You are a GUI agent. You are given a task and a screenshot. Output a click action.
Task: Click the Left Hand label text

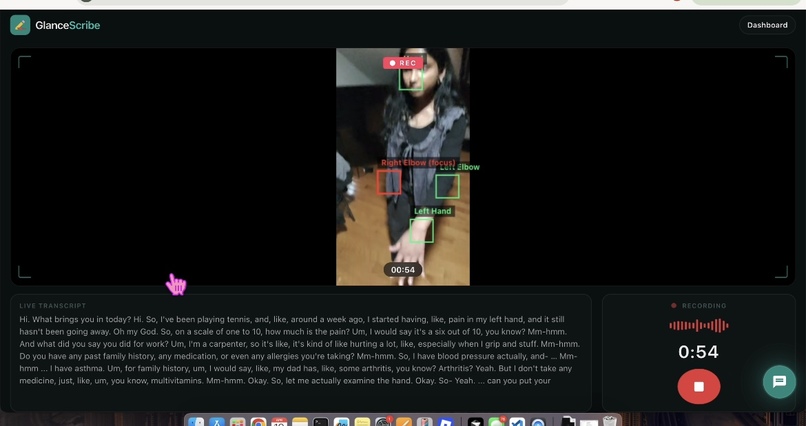tap(432, 211)
